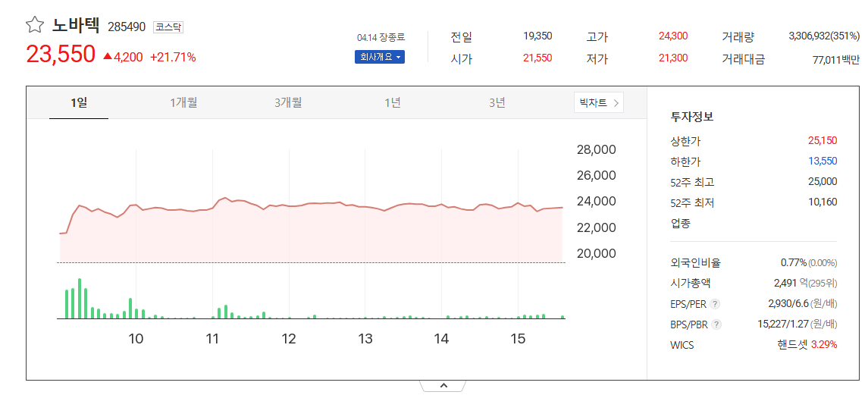Image resolution: width=868 pixels, height=395 pixels.
Task: Click the BPS/PBR value 15,227/1.27
Action: tap(783, 324)
